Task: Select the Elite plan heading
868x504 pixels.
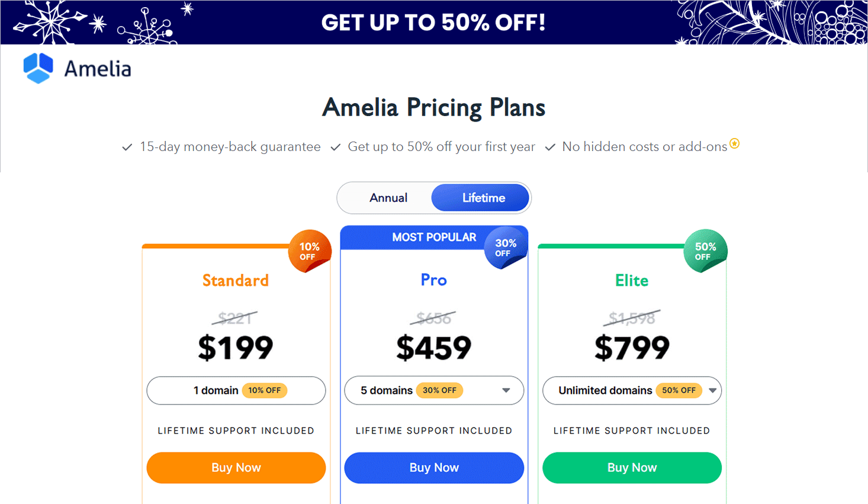Action: click(x=632, y=280)
